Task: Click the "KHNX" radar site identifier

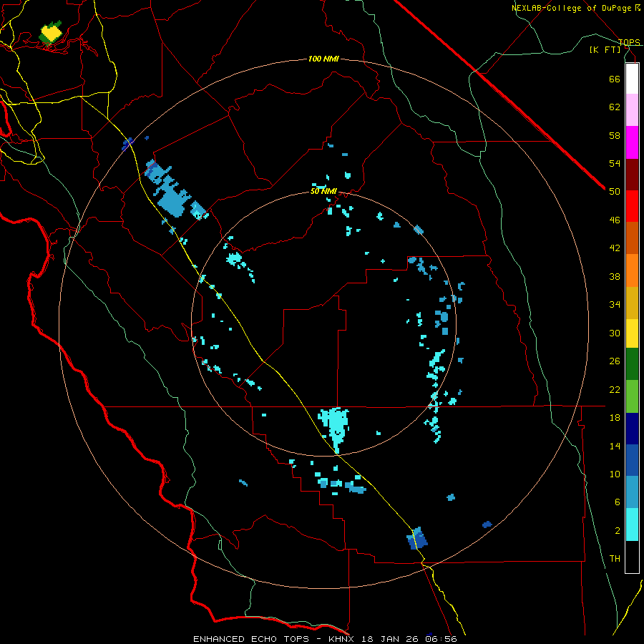Action: [342, 639]
